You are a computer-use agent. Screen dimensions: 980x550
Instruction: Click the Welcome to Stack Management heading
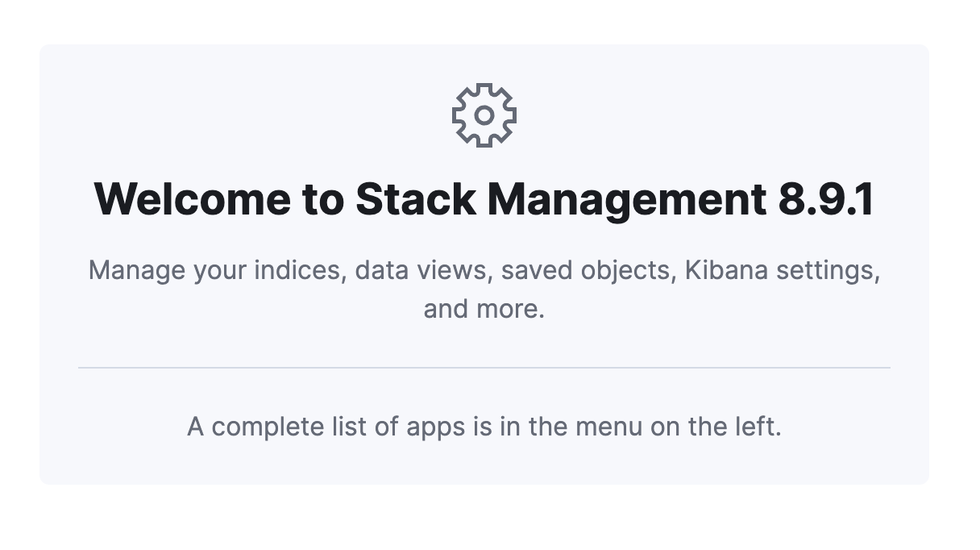coord(484,198)
